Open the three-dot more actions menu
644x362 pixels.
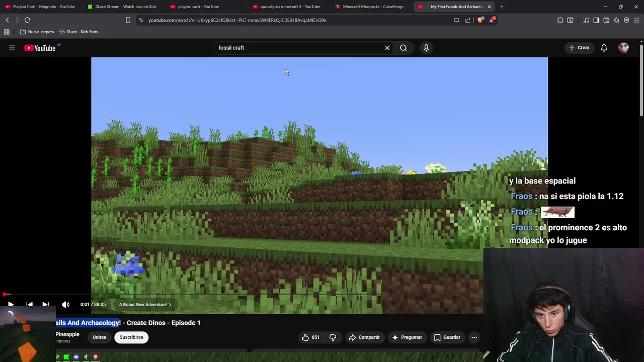tap(474, 337)
